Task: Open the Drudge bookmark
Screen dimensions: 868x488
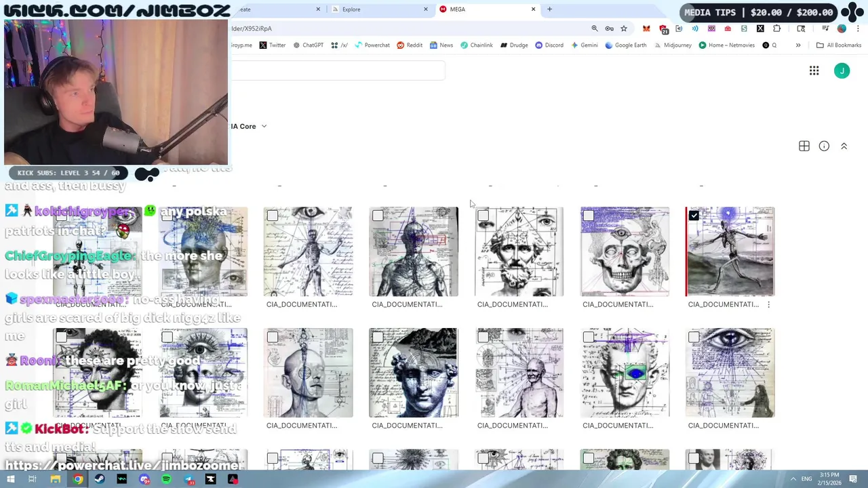Action: pos(514,45)
